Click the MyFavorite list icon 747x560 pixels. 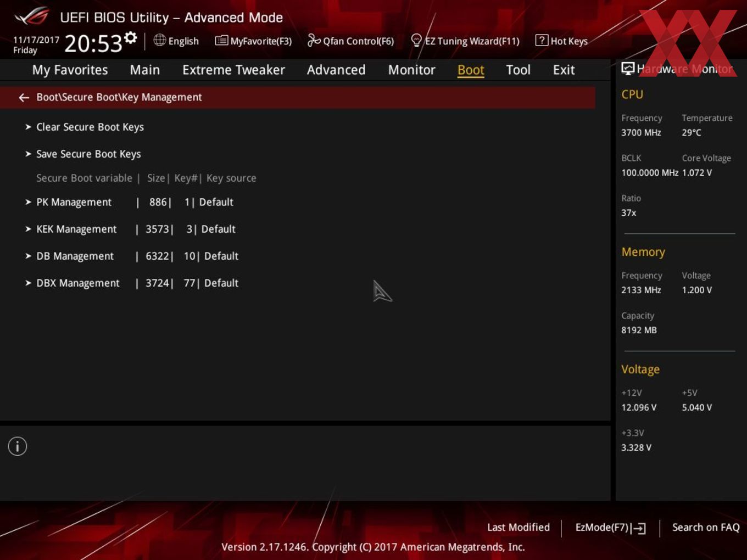(221, 41)
